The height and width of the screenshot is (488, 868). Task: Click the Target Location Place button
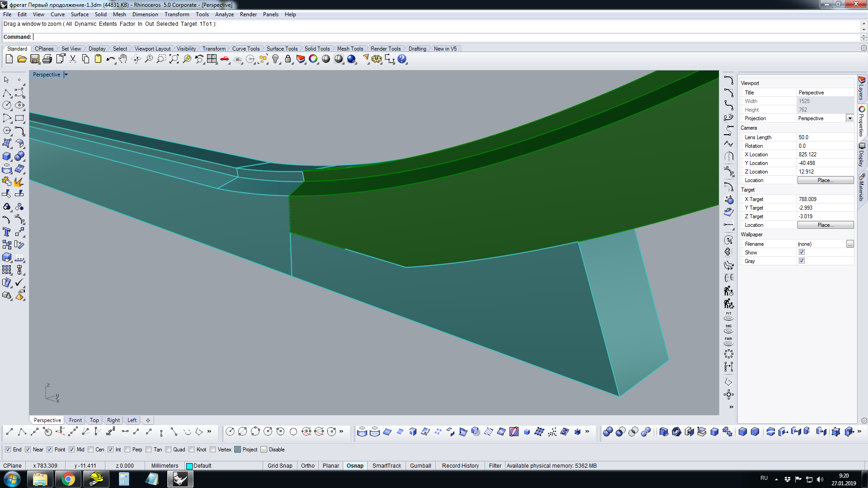(x=826, y=225)
